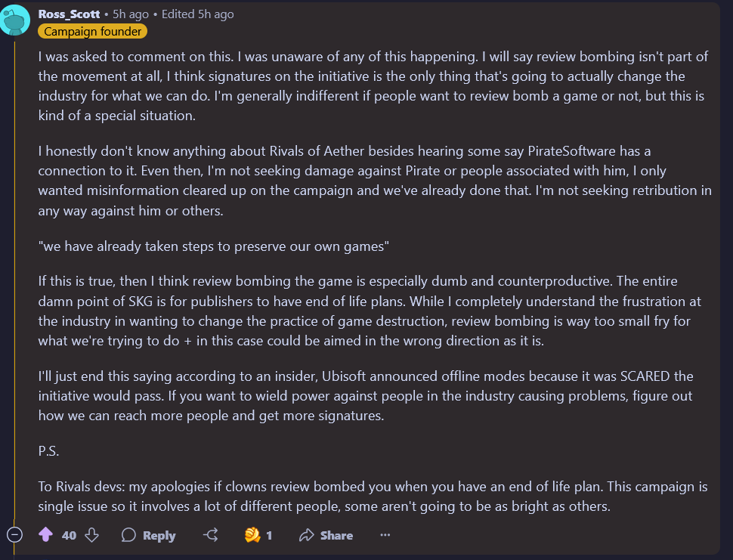Viewport: 733px width, 560px height.
Task: Open the clapping hands award badge
Action: (252, 535)
